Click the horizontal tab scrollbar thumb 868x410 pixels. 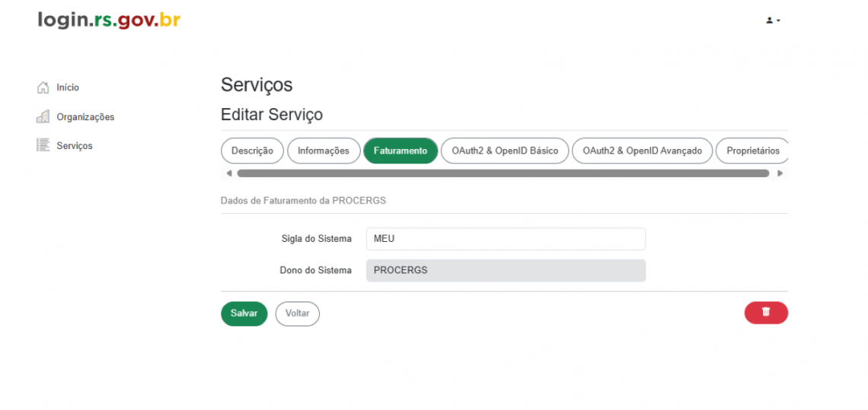[x=503, y=173]
